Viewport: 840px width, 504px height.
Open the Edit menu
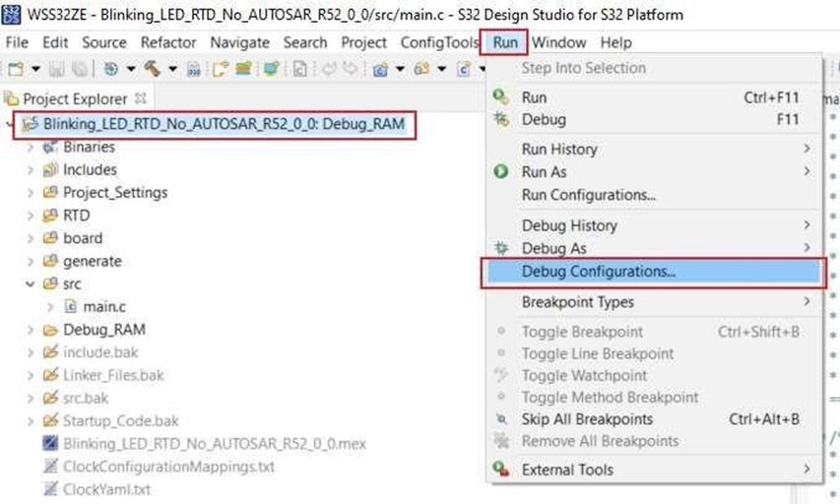click(55, 42)
